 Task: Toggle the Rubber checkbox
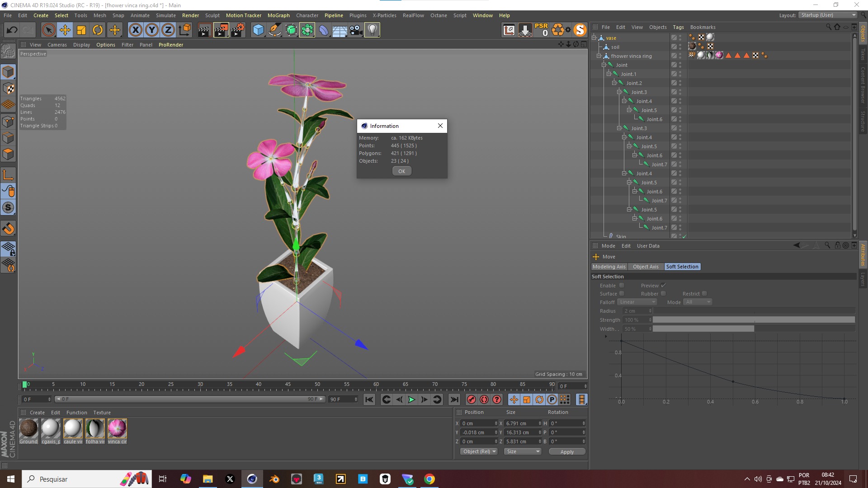(x=663, y=294)
